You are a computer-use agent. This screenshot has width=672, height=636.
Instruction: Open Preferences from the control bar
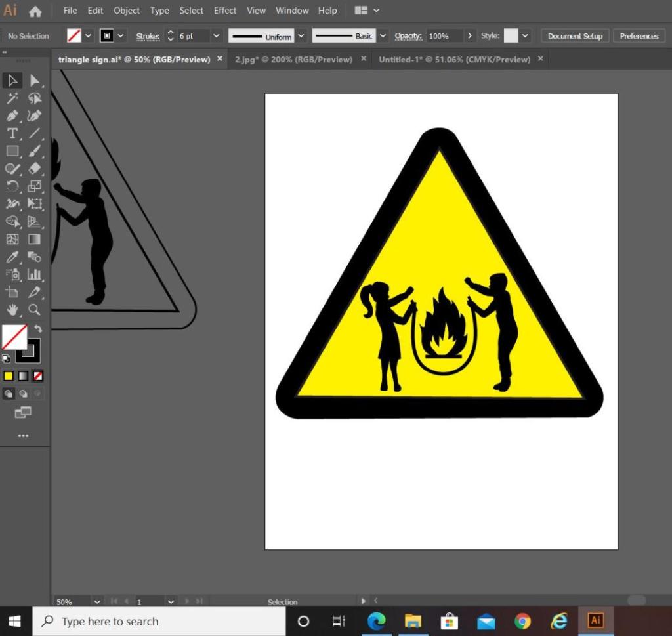pyautogui.click(x=639, y=36)
